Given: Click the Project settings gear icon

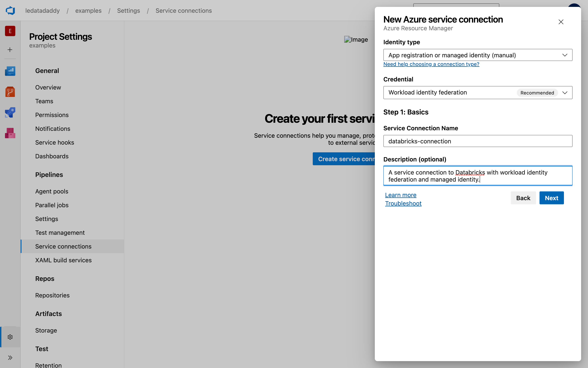Looking at the screenshot, I should click(x=10, y=337).
